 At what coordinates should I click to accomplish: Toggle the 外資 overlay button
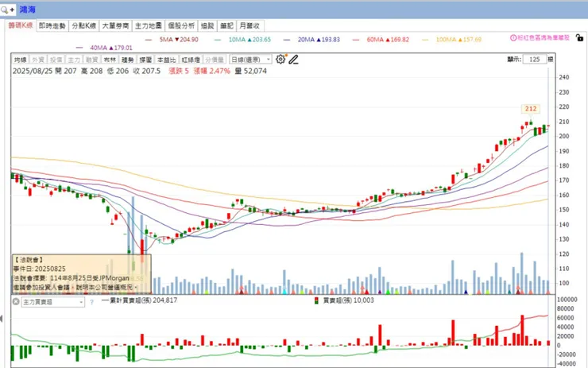38,60
